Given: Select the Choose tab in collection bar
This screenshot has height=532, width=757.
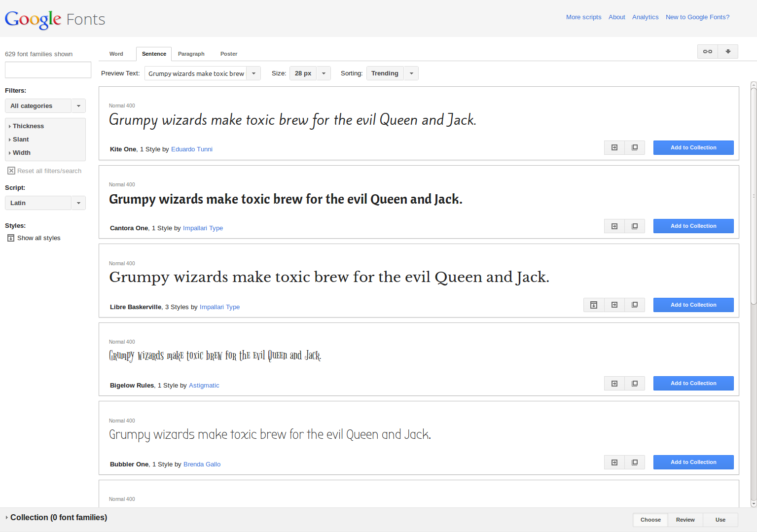Looking at the screenshot, I should 650,520.
